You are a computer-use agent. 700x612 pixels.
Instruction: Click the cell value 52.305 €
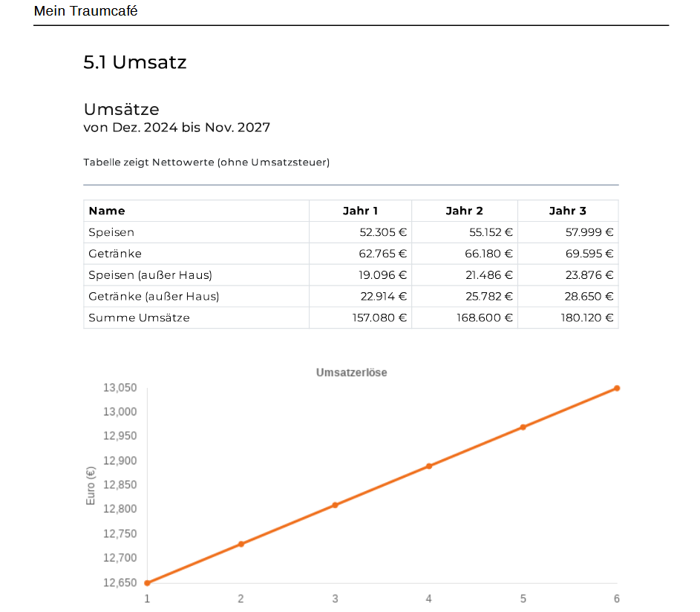pos(383,232)
